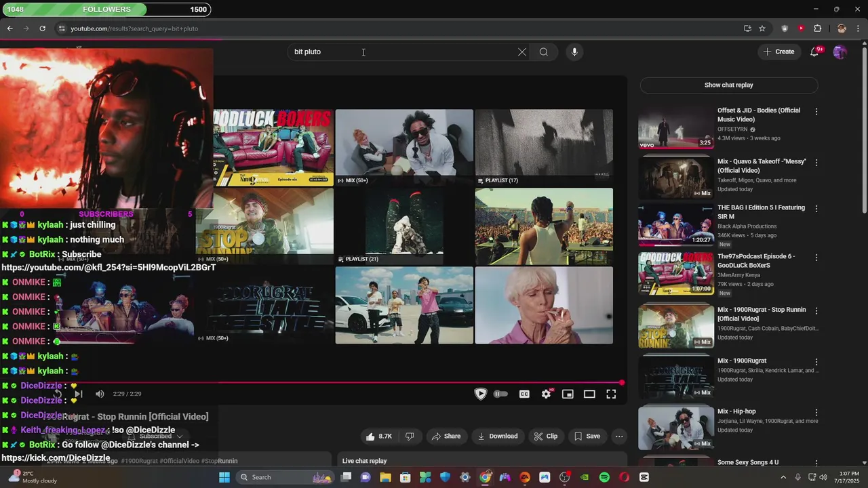Click the Download button

(497, 436)
